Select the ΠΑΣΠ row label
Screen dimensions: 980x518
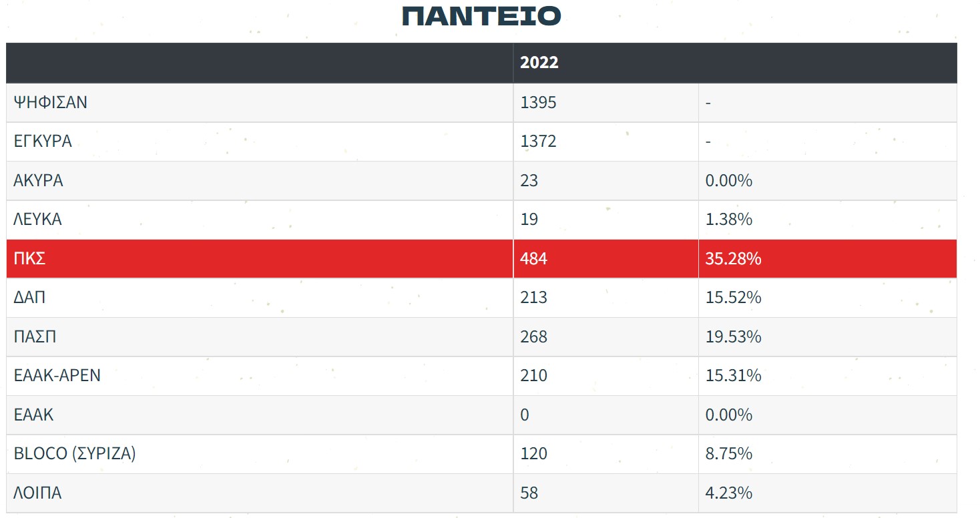point(35,336)
